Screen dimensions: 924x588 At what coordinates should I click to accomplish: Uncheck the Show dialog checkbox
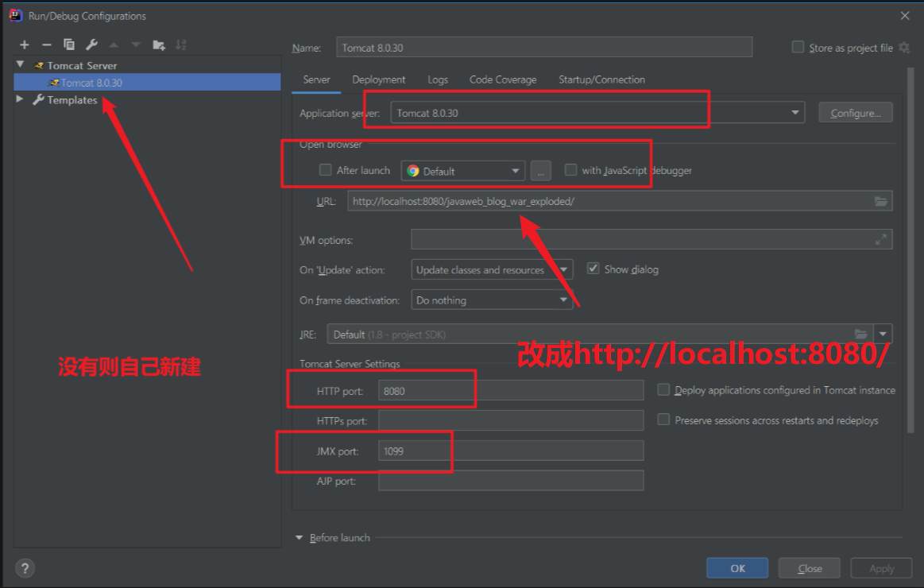593,269
